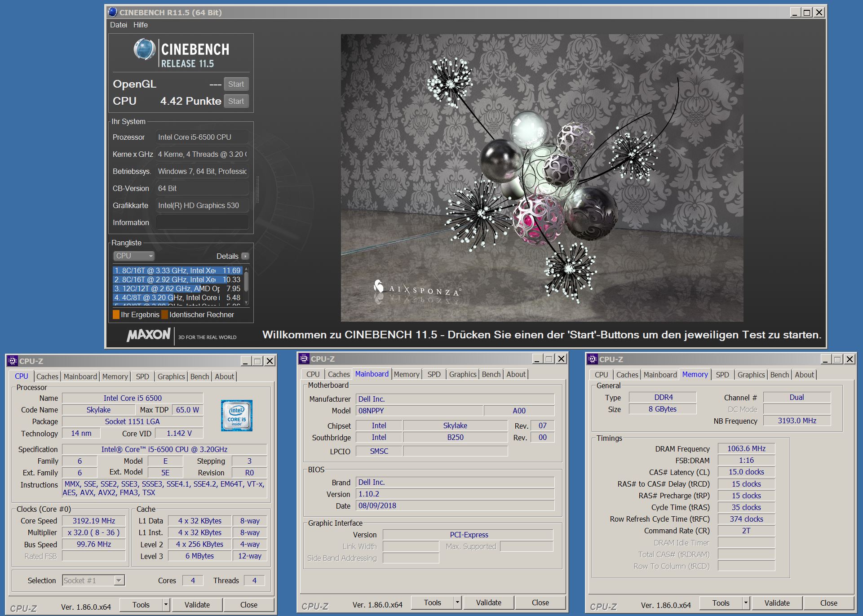The image size is (863, 616).
Task: Click BIOS Version field 1.10.2
Action: 455,494
